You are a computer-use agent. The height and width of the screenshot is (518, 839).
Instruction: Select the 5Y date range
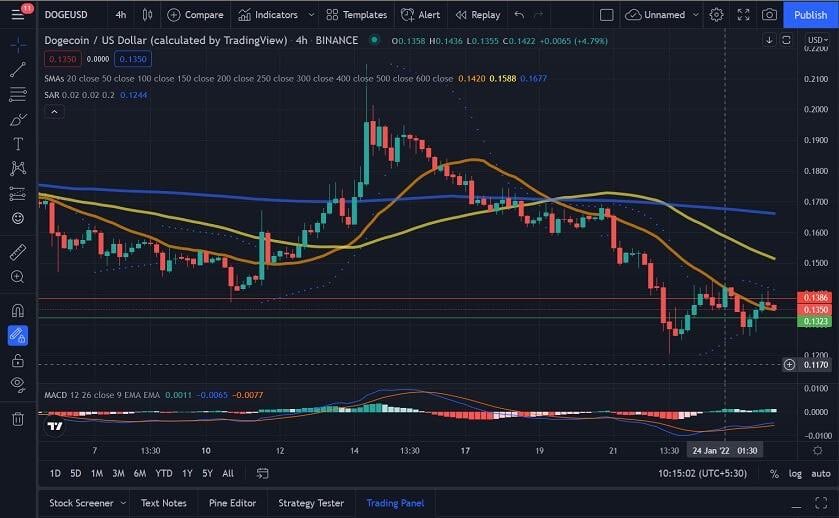(x=207, y=473)
